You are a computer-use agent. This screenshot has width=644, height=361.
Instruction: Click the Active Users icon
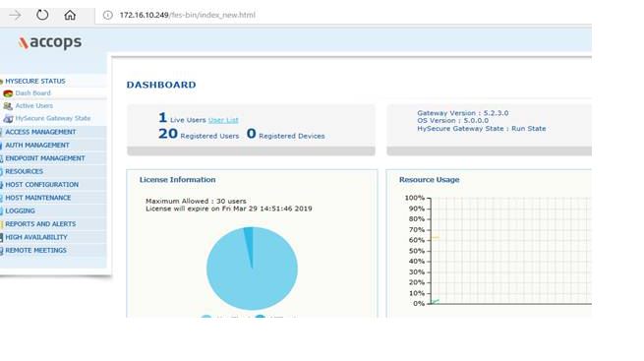[x=8, y=106]
